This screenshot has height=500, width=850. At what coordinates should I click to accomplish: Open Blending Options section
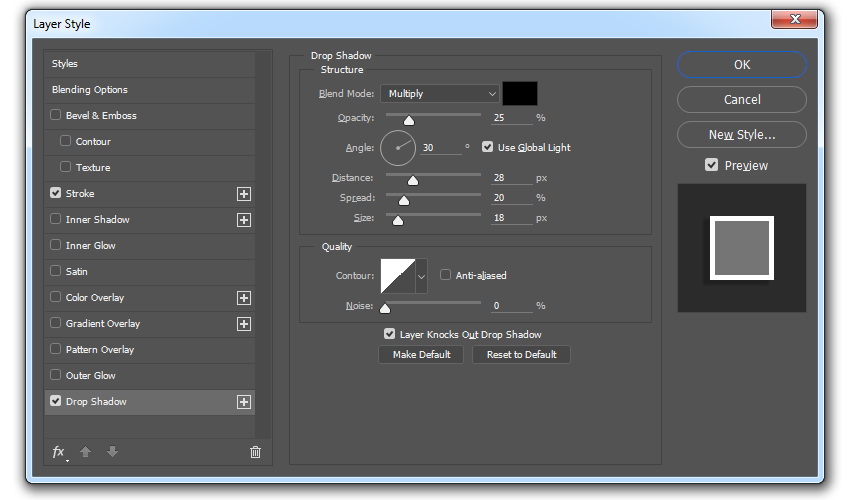tap(150, 90)
